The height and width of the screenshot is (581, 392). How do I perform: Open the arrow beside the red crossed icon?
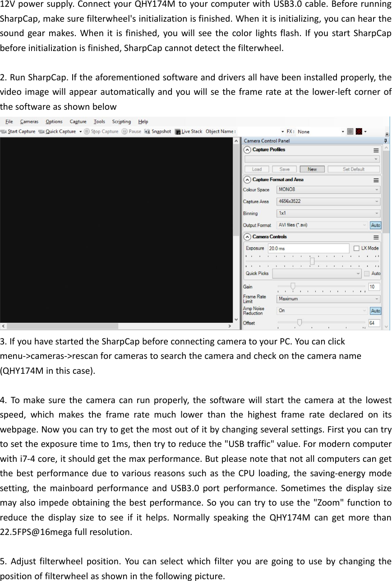(x=365, y=132)
